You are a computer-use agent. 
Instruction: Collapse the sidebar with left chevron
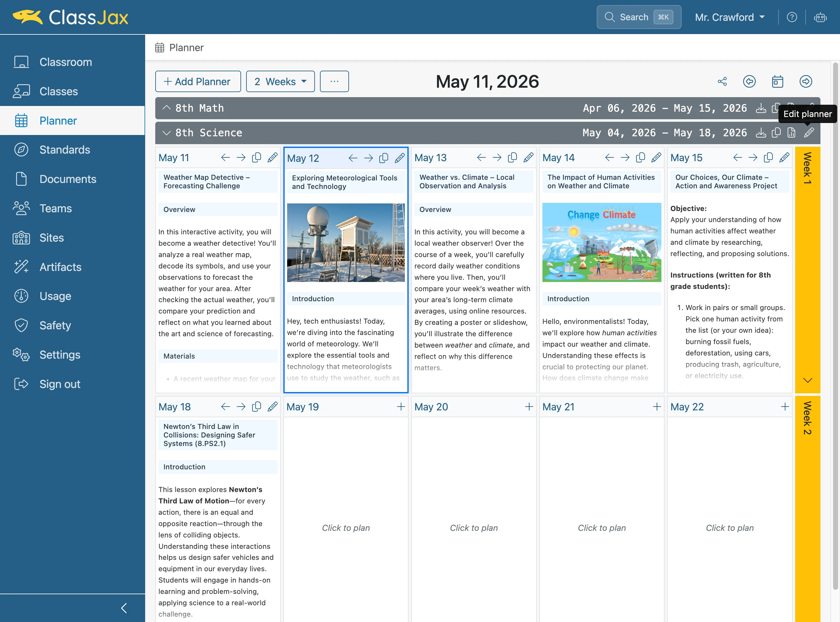124,608
